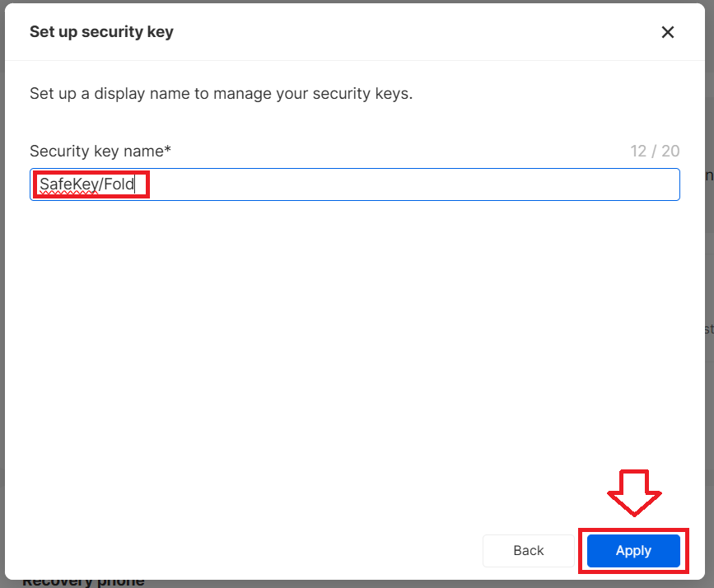Close the Set up security key dialog
Viewport: 714px width, 588px height.
(x=668, y=32)
